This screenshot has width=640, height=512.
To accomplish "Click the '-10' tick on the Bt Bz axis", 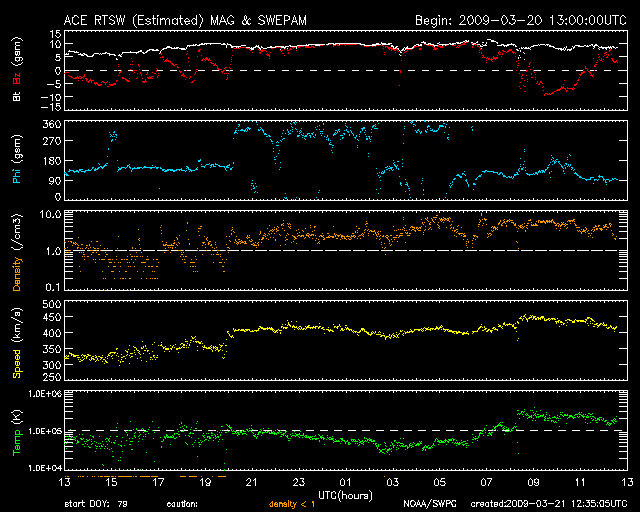I will point(51,97).
